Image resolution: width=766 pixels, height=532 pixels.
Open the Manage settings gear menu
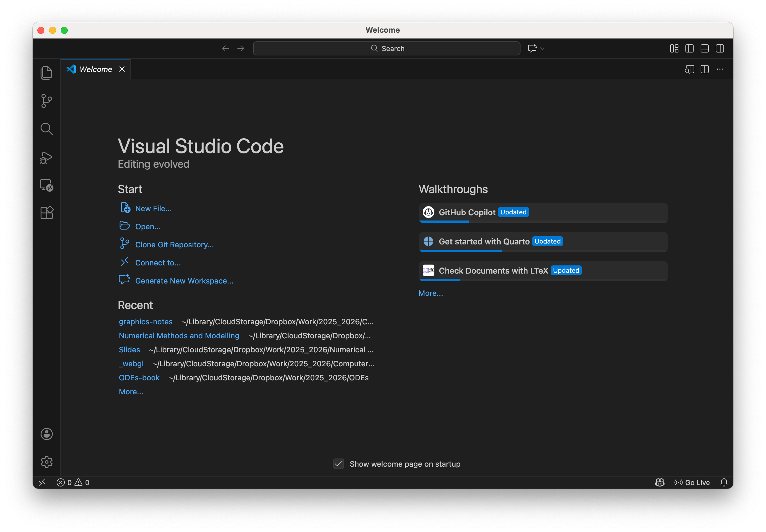[46, 462]
